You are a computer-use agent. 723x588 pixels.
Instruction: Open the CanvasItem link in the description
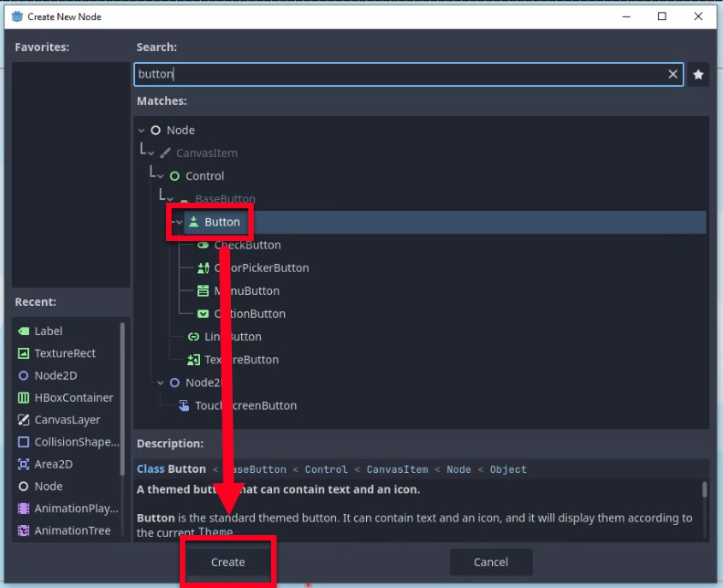click(397, 469)
